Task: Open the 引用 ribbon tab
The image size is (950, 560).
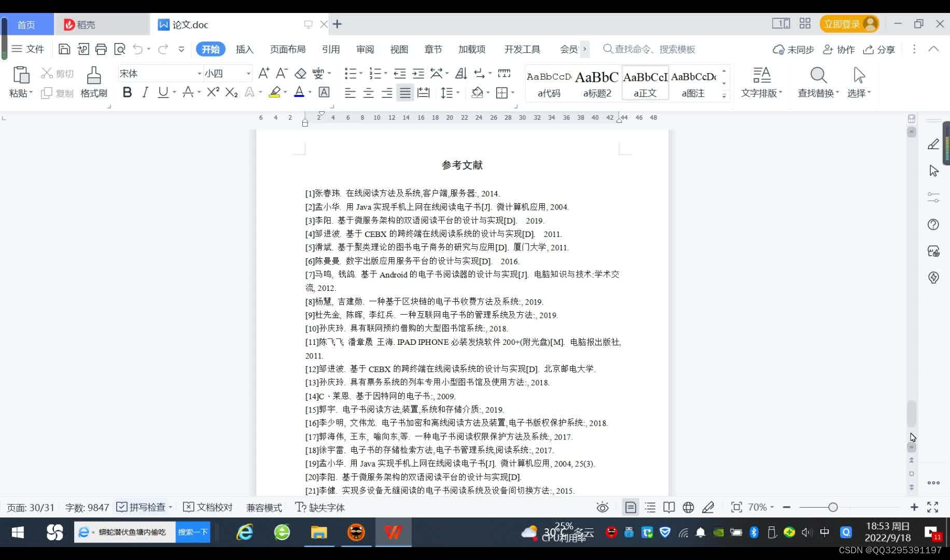Action: pyautogui.click(x=331, y=49)
